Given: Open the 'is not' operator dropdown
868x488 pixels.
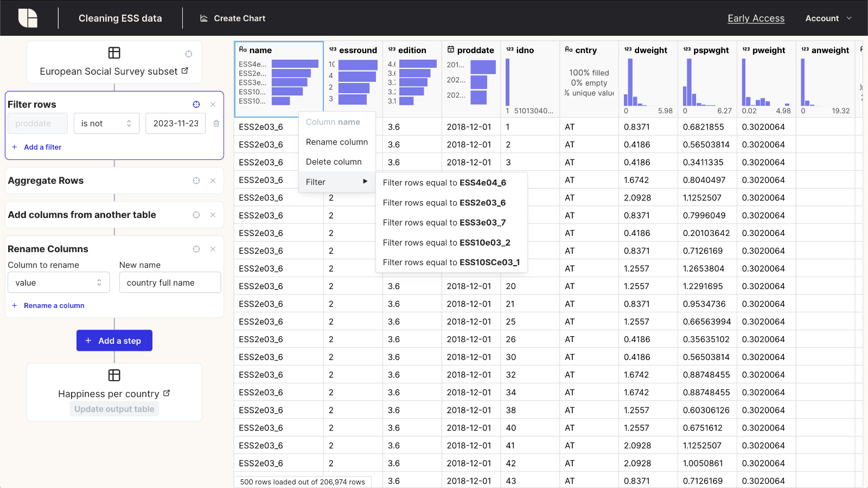Looking at the screenshot, I should (106, 124).
